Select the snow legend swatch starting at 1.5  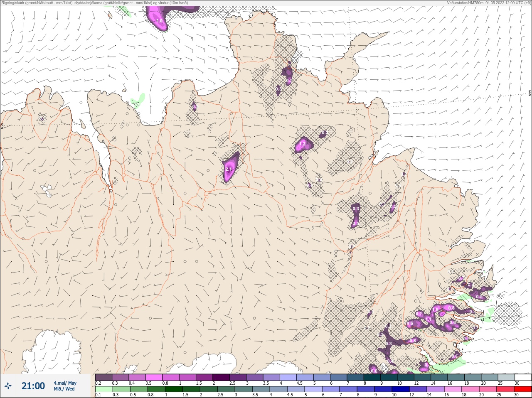pos(204,377)
